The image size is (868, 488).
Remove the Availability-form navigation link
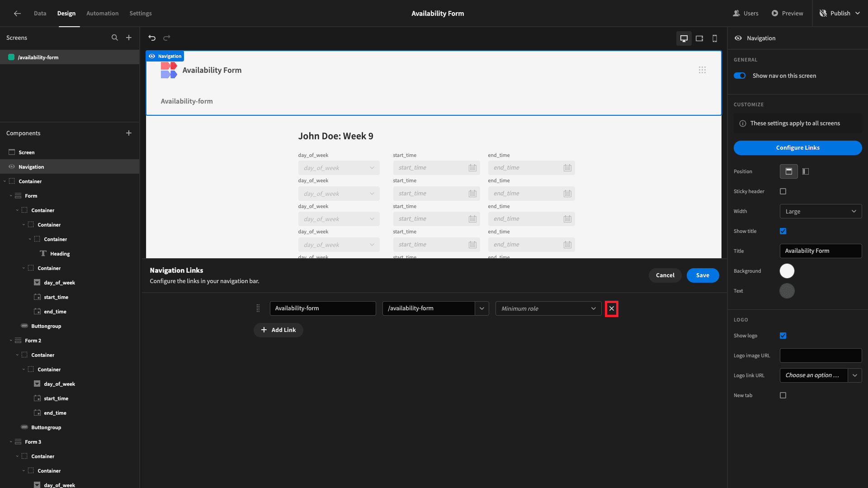pos(612,308)
